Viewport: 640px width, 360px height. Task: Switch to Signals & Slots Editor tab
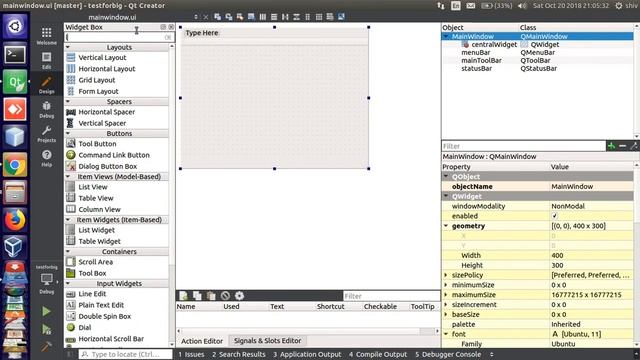pyautogui.click(x=267, y=340)
